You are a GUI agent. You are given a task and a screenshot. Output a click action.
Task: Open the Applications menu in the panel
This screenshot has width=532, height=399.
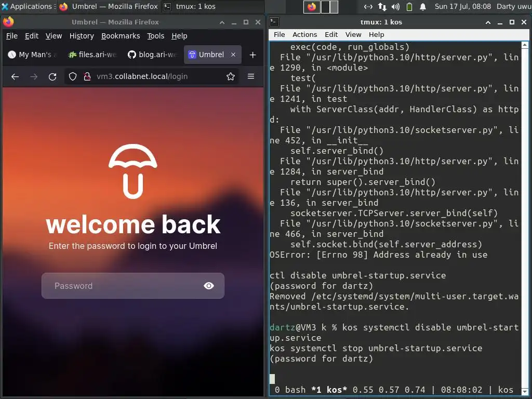click(29, 6)
